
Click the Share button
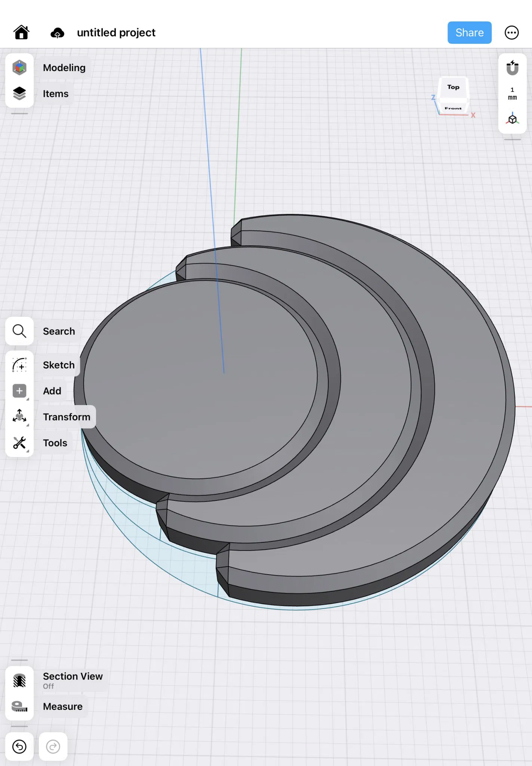(470, 33)
